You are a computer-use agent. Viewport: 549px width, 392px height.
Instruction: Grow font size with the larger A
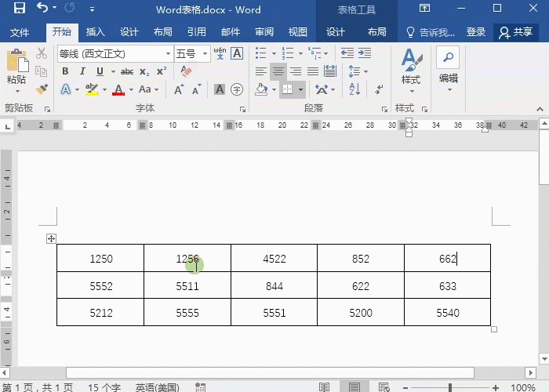[x=179, y=89]
